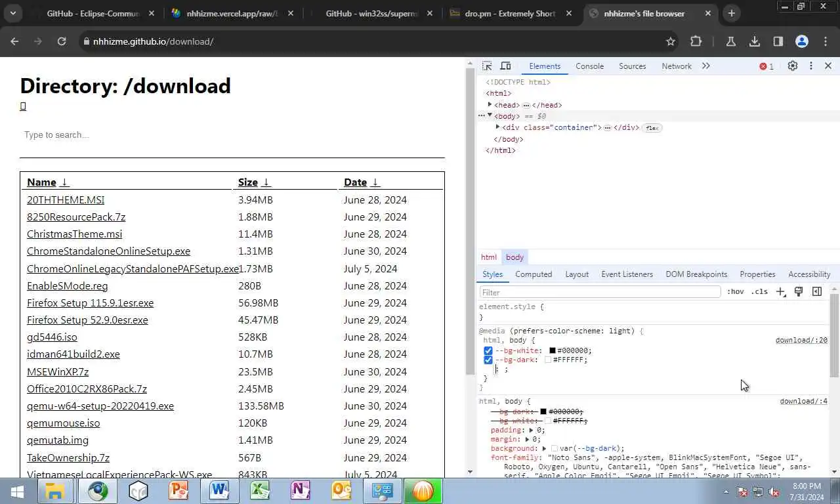Click the red error count badge
The height and width of the screenshot is (504, 840).
766,66
